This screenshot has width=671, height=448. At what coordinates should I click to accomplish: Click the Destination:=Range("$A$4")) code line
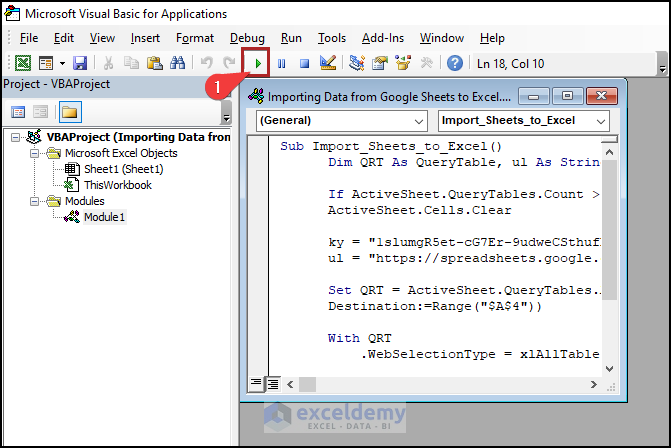[435, 306]
